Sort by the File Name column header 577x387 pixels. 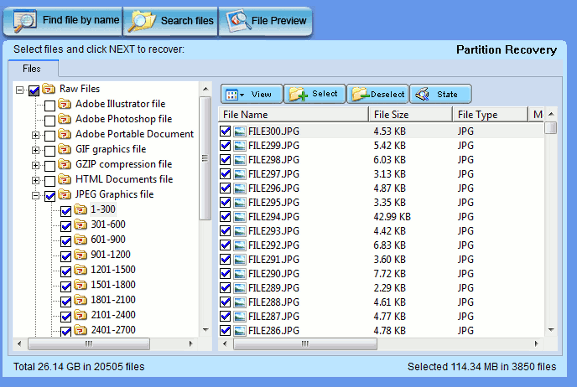click(294, 114)
